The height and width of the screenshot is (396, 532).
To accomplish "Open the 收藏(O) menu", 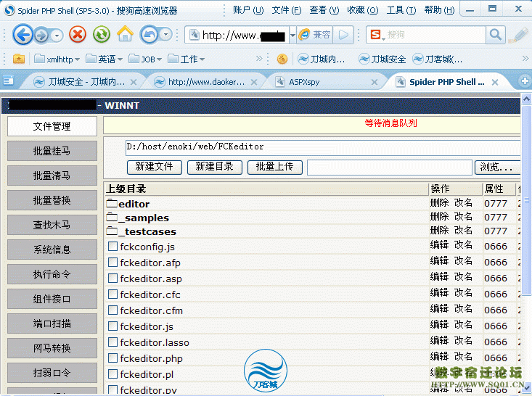I will click(362, 10).
